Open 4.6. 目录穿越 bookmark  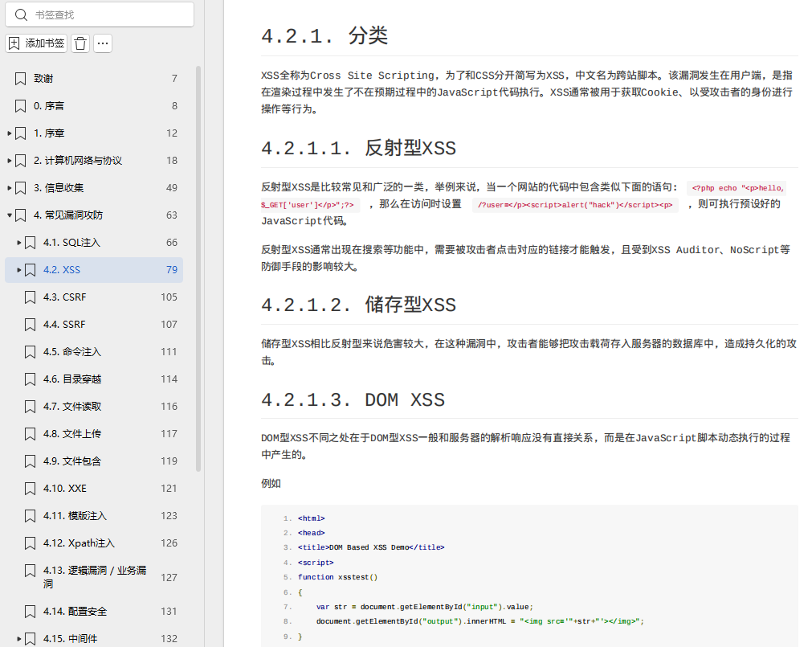(x=72, y=379)
